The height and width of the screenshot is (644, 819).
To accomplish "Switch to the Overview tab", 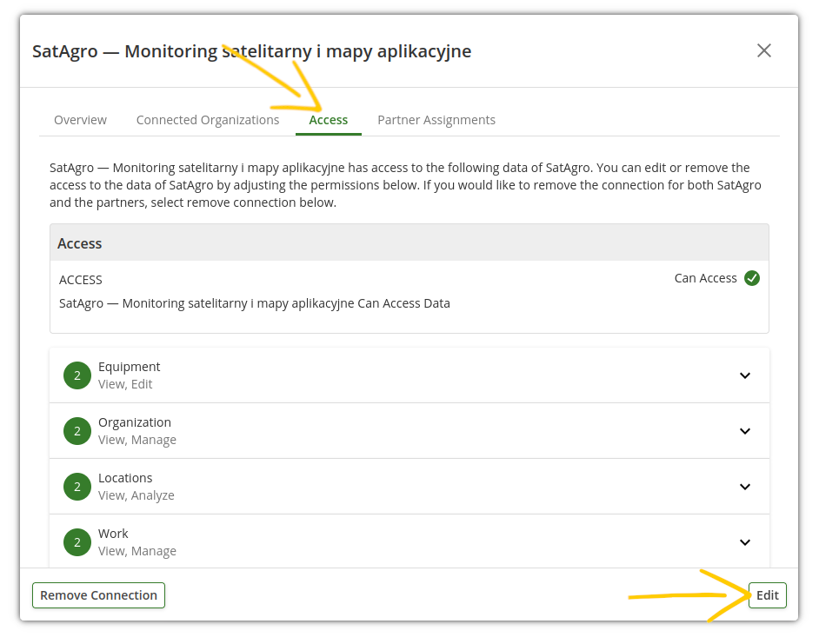I will (81, 120).
